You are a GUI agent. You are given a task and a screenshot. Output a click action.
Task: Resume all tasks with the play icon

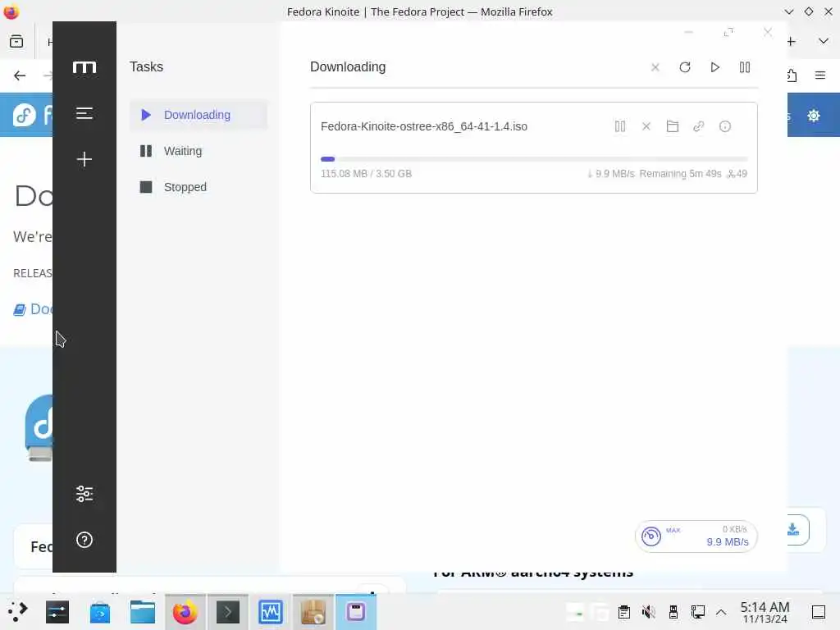[714, 67]
